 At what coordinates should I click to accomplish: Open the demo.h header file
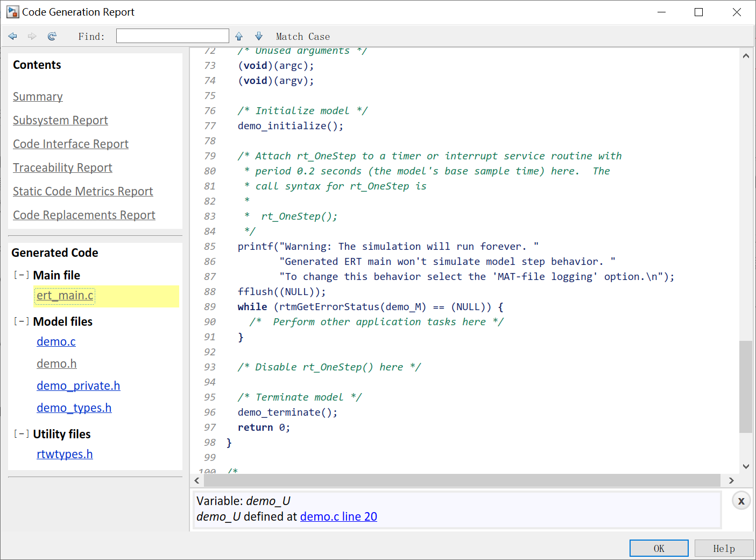coord(56,363)
